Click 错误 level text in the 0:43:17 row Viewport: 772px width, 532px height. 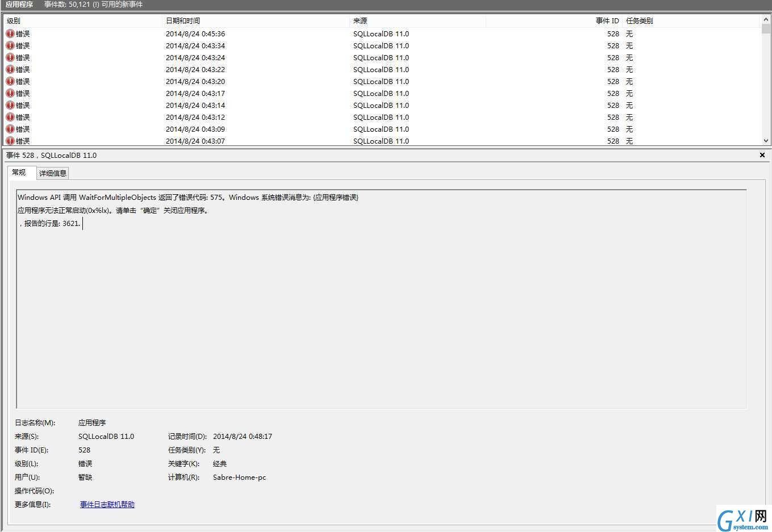pos(23,93)
